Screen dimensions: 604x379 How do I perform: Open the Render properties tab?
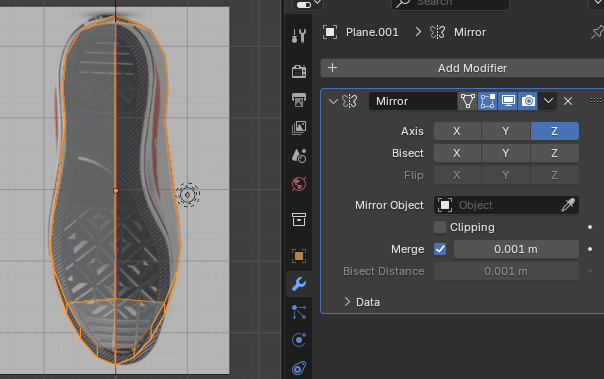[299, 71]
